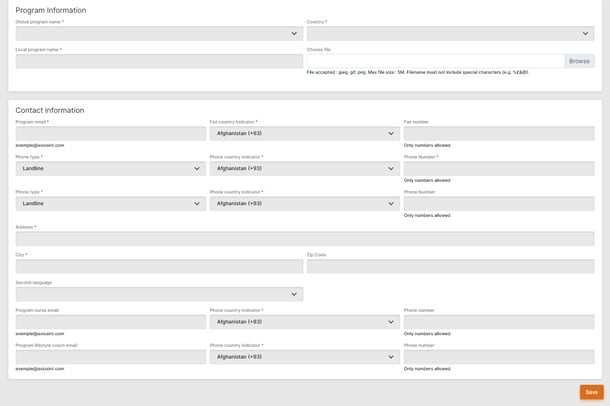
Task: Open the Fax country indicator dropdown
Action: [x=304, y=133]
